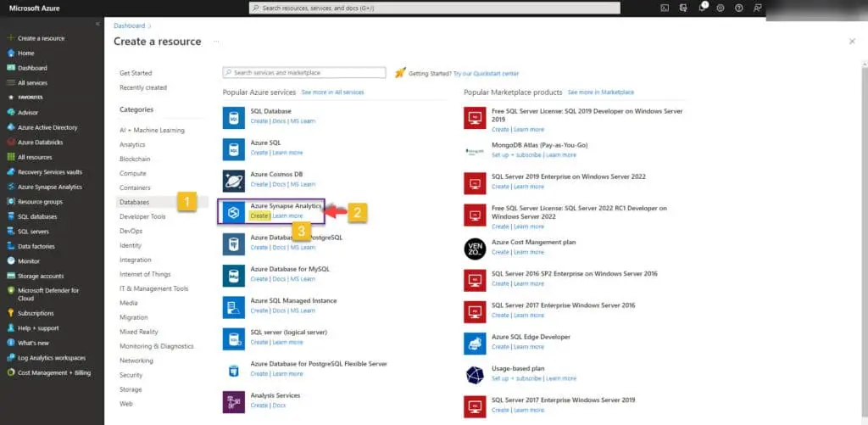Click the Venzo Azure Cost Management icon

pos(475,249)
